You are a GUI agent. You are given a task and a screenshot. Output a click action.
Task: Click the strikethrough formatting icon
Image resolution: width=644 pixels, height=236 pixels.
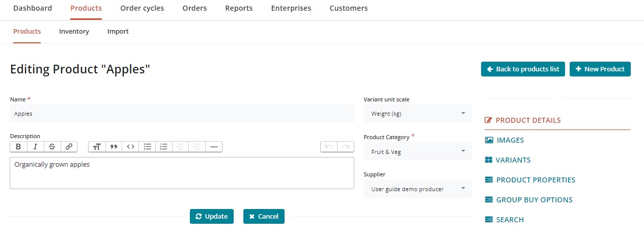tap(52, 147)
